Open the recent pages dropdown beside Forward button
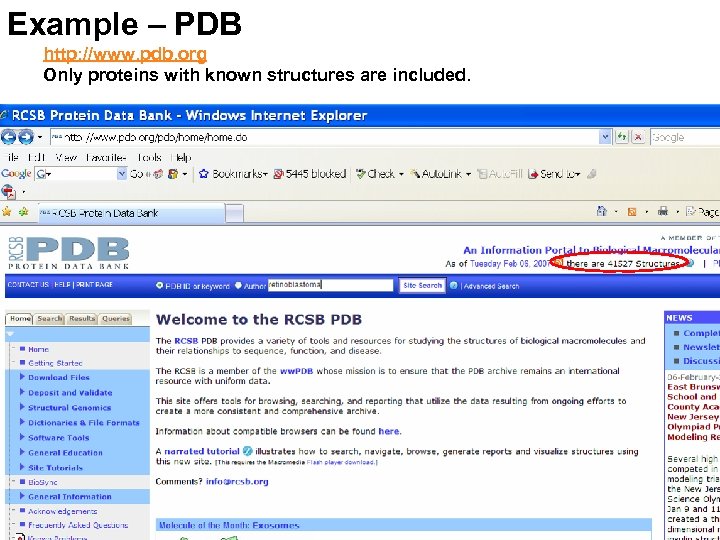 click(x=40, y=137)
